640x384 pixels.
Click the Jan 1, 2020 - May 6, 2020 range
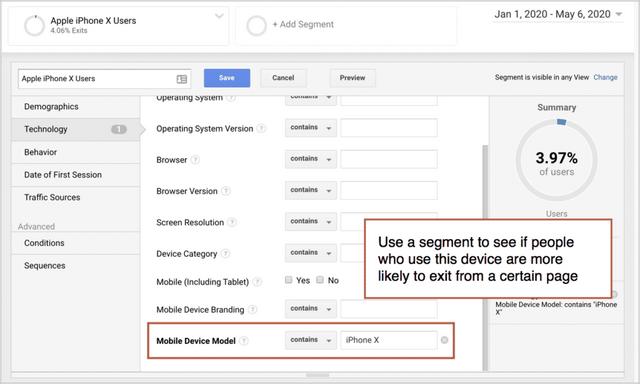[553, 14]
